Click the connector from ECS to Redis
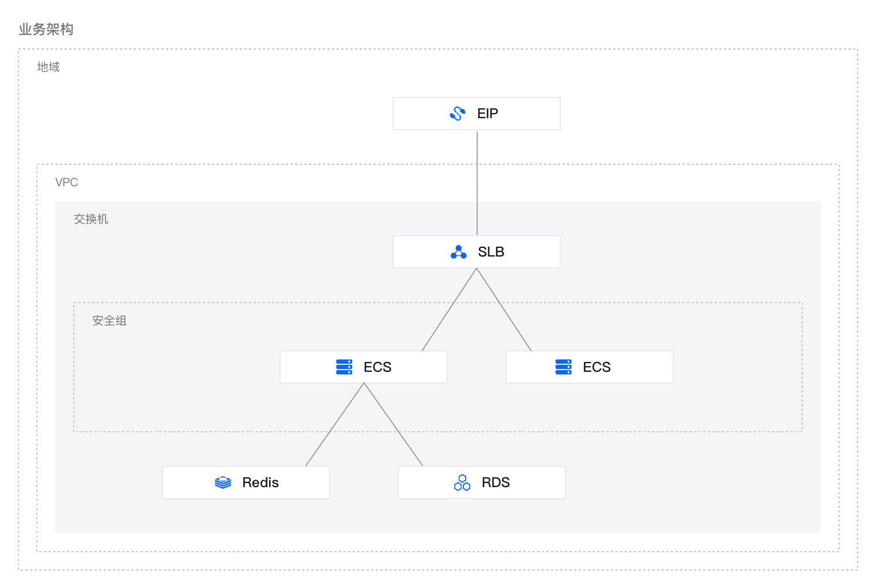This screenshot has width=876, height=588. [x=335, y=424]
